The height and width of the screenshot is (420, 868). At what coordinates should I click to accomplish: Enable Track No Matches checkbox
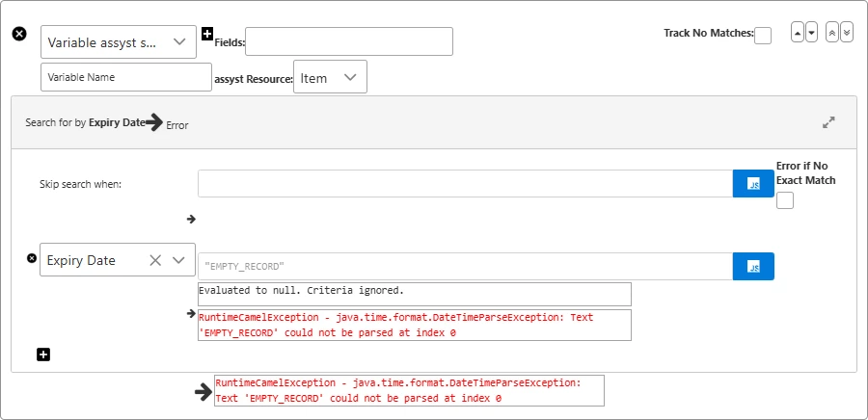pos(763,36)
